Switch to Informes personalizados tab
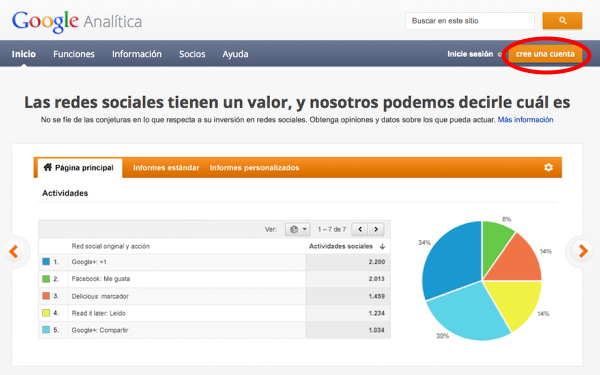The width and height of the screenshot is (600, 375). pyautogui.click(x=254, y=168)
